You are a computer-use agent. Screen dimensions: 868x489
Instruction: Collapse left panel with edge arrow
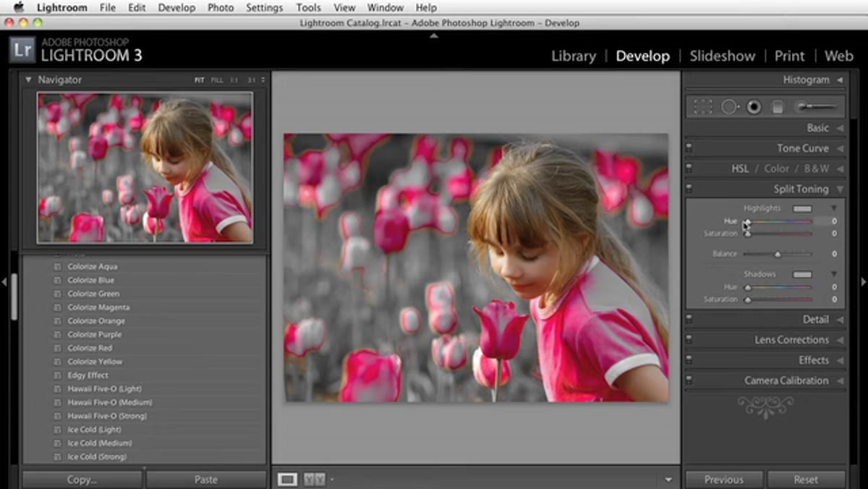[4, 281]
